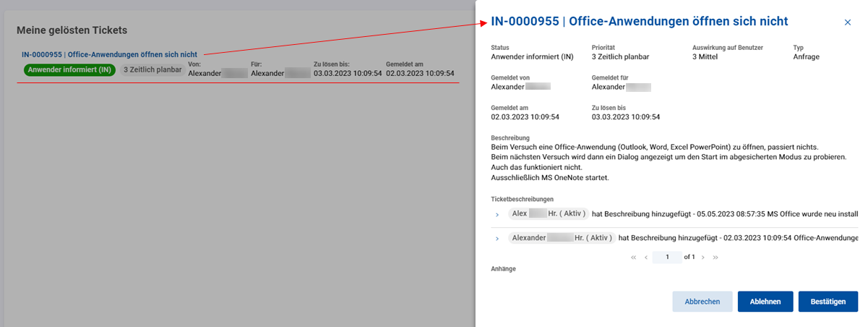
Task: Click the Abbrechen button
Action: (702, 302)
